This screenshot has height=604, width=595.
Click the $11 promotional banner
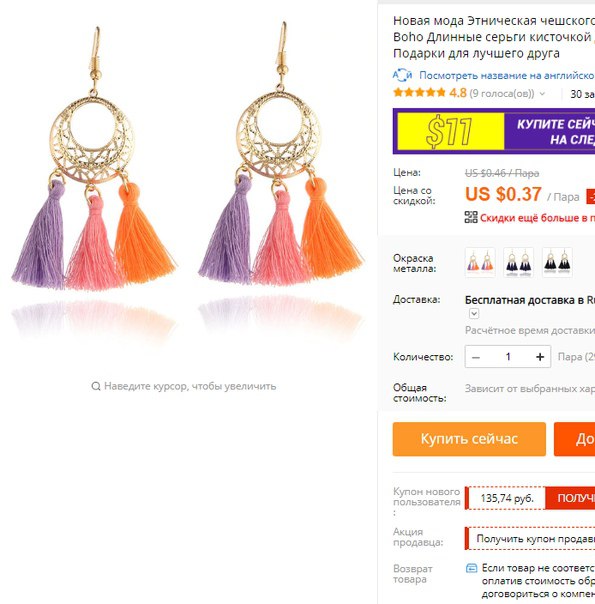click(x=494, y=131)
